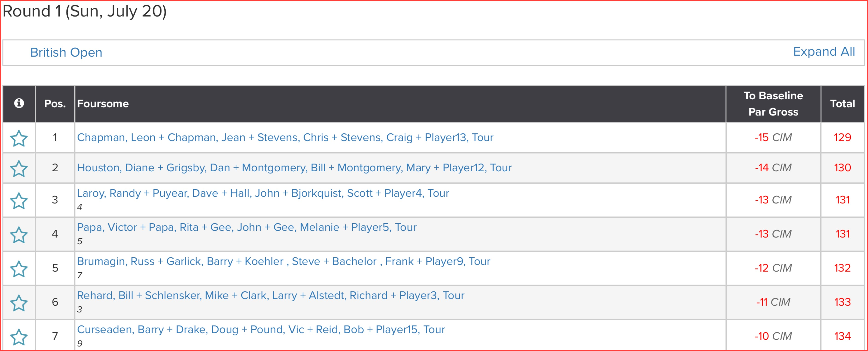
Task: Open Houston, Diane foursome details
Action: coord(294,168)
